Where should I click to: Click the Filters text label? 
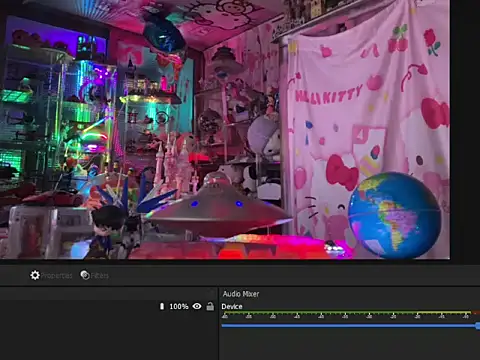pos(100,276)
